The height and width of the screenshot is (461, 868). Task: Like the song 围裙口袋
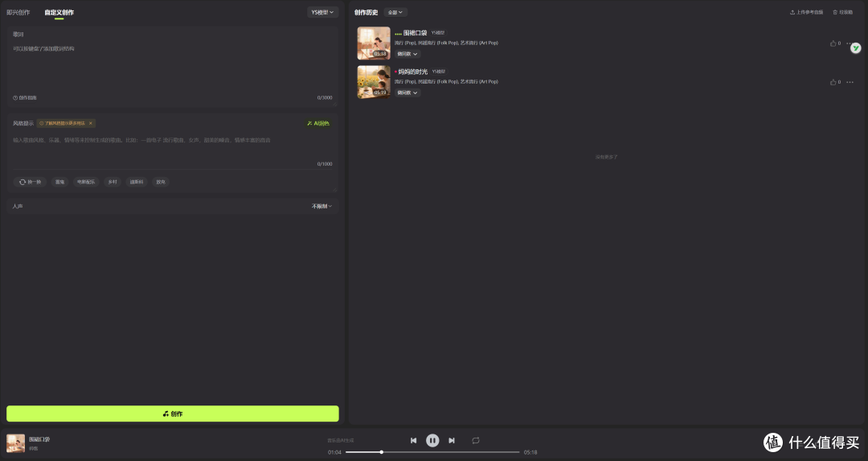[833, 43]
